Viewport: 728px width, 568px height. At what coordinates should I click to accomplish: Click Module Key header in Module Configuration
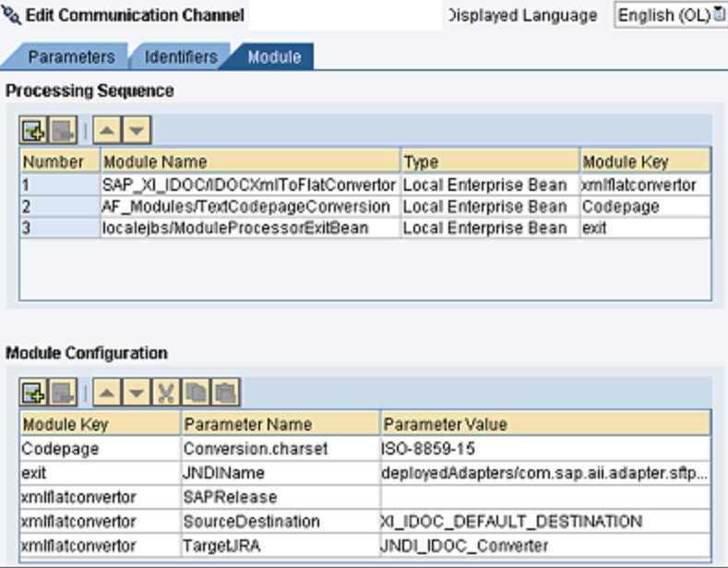(x=101, y=423)
